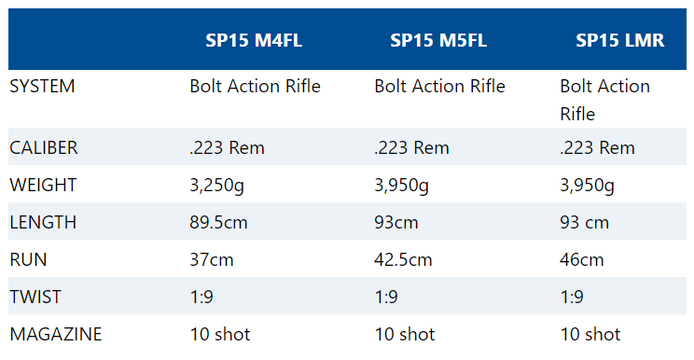Select M4FL's Bolt Action Rifle cell
Viewport: 694px width, 360px height.
(x=255, y=86)
